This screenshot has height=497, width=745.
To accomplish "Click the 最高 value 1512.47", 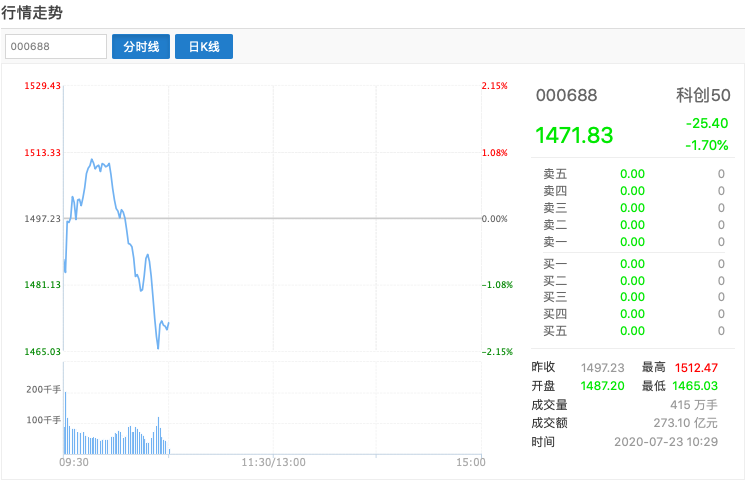I will (x=697, y=368).
